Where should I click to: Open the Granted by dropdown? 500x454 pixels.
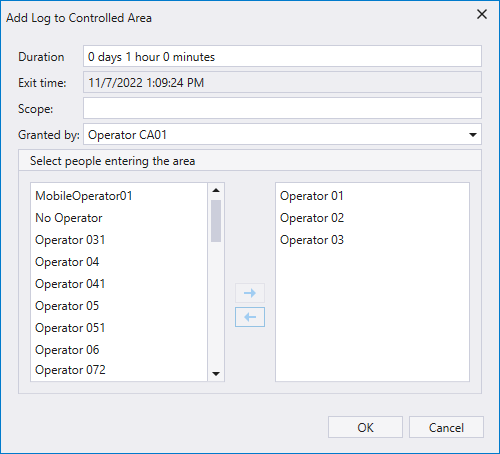coord(473,135)
